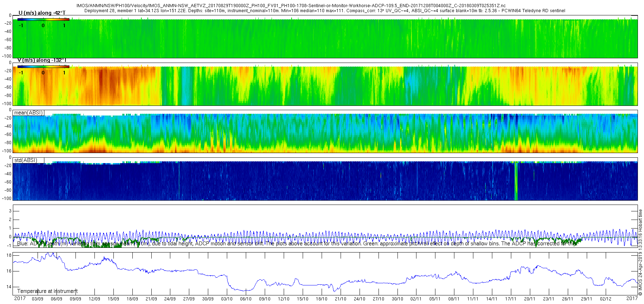
Task: Click the '09/10' date tick label
Action: point(265,299)
